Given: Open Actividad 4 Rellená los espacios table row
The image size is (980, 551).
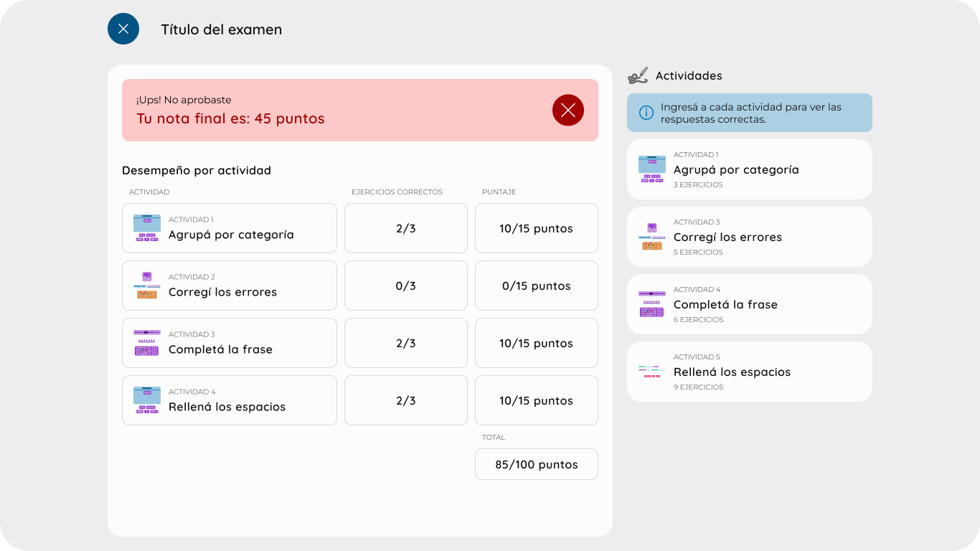Looking at the screenshot, I should [x=230, y=400].
